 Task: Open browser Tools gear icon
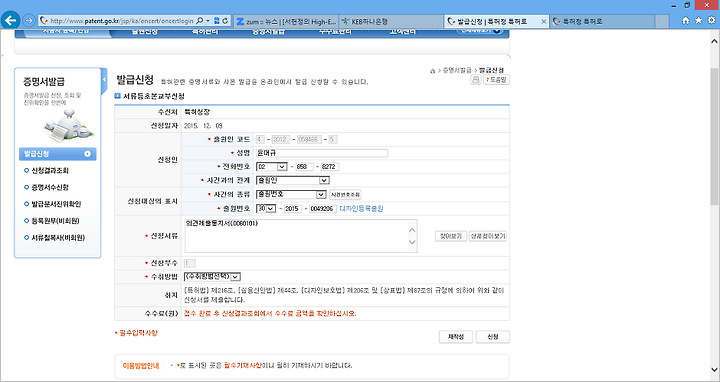tap(711, 20)
